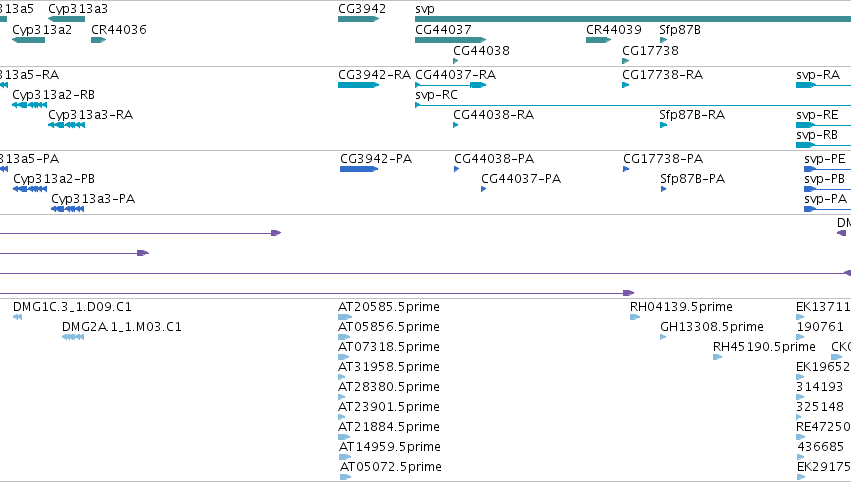The image size is (851, 482).
Task: Click the AT28380.5prime EST label
Action: (389, 388)
